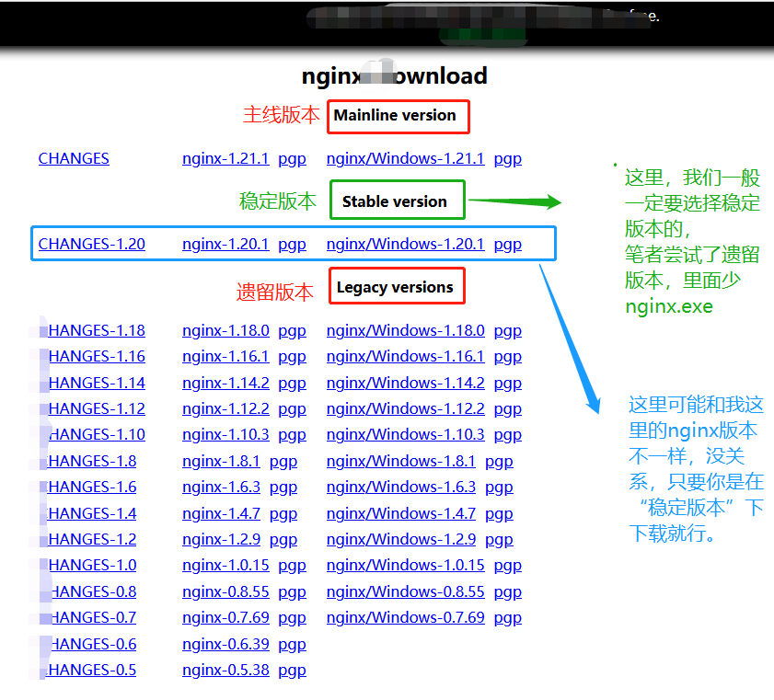Viewport: 774px width, 700px height.
Task: Open the CHANGES link at top
Action: point(74,158)
